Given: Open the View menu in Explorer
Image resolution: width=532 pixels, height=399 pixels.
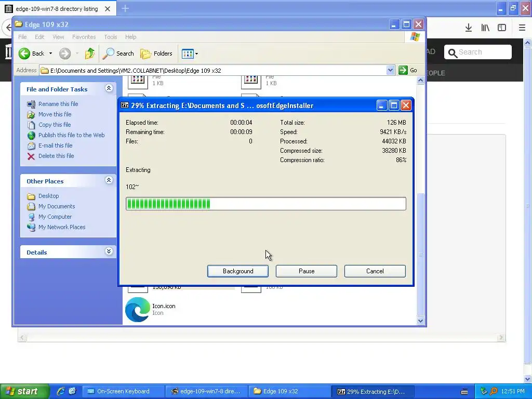Looking at the screenshot, I should coord(58,37).
